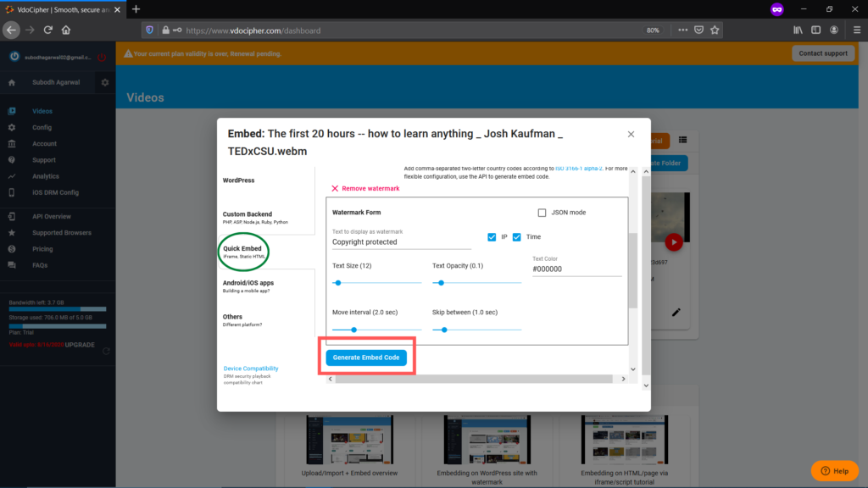The image size is (868, 488).
Task: Click the Contact support button
Action: click(x=822, y=53)
